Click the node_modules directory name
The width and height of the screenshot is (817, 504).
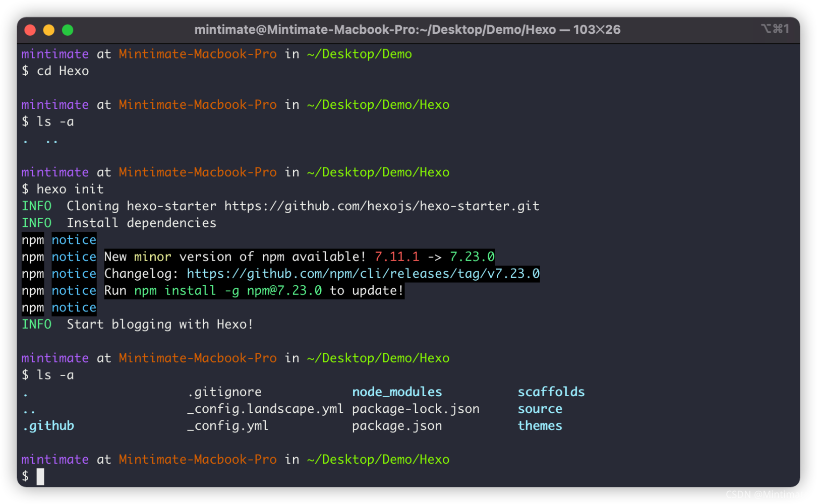(397, 392)
